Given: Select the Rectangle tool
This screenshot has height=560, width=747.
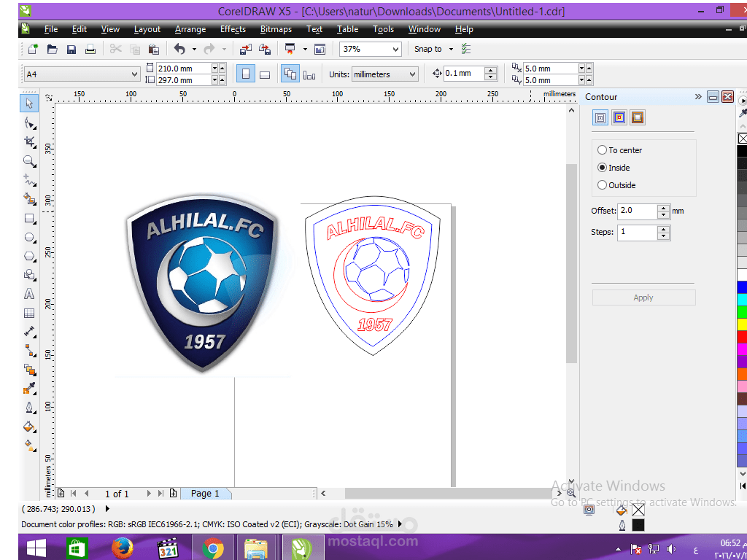Looking at the screenshot, I should pyautogui.click(x=29, y=218).
